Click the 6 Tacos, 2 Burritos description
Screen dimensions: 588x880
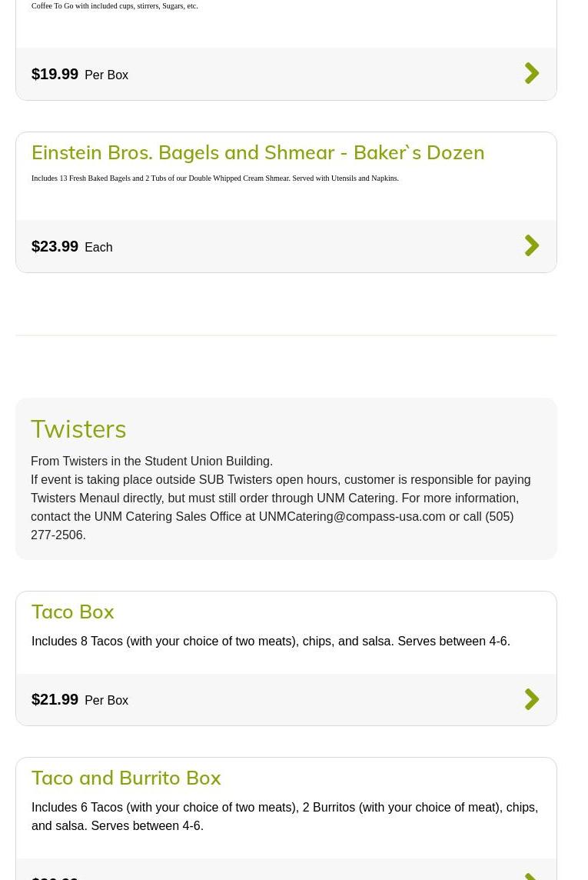click(284, 816)
